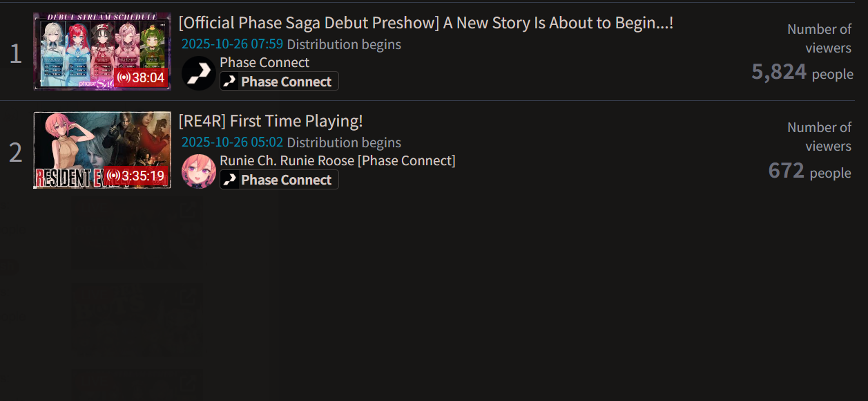
Task: Click the Phase Connect channel name text
Action: (264, 62)
